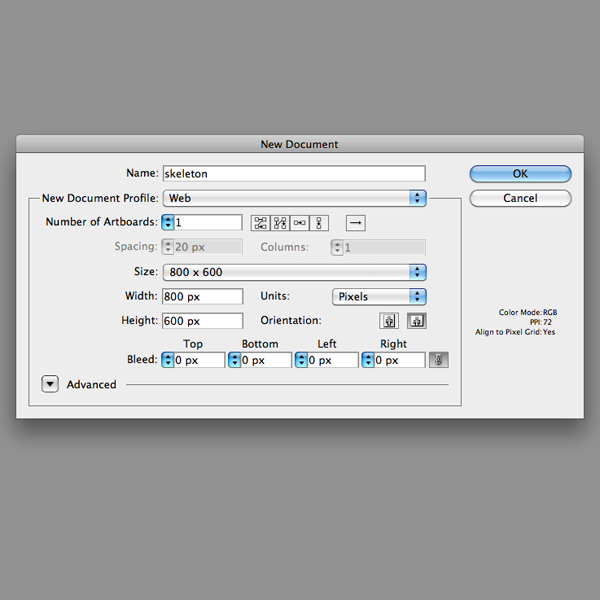Expand the Advanced options section
This screenshot has height=600, width=600.
click(50, 384)
